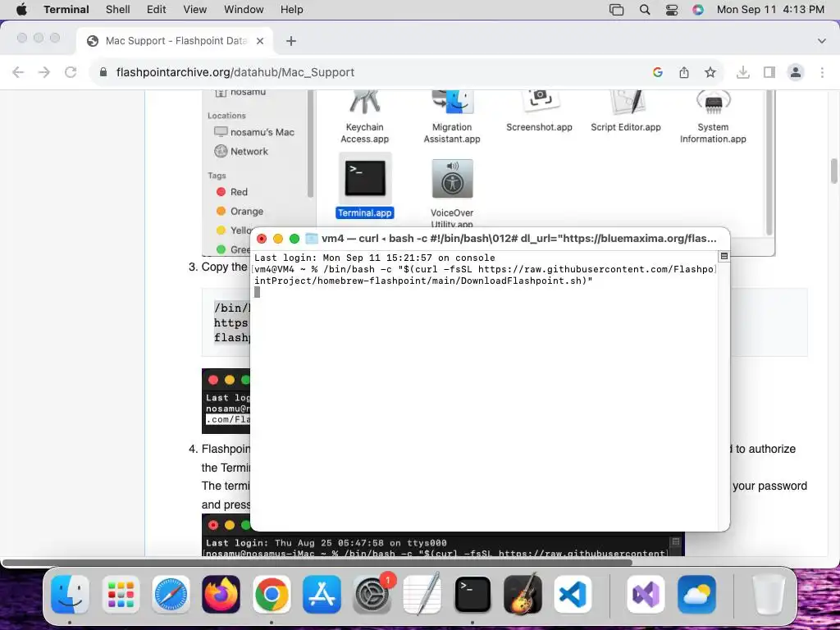
Task: Reload the Chrome page
Action: 71,72
